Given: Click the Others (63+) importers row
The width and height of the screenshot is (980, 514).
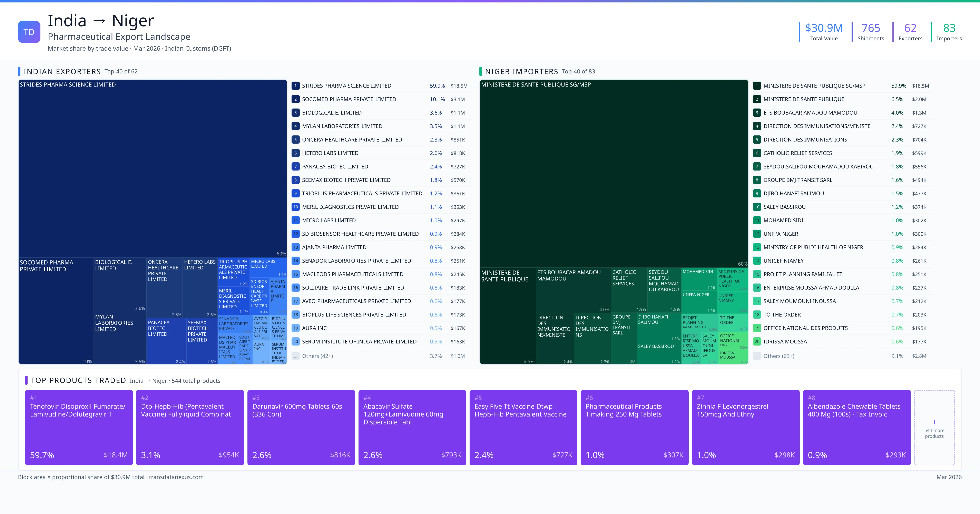Looking at the screenshot, I should click(x=778, y=356).
